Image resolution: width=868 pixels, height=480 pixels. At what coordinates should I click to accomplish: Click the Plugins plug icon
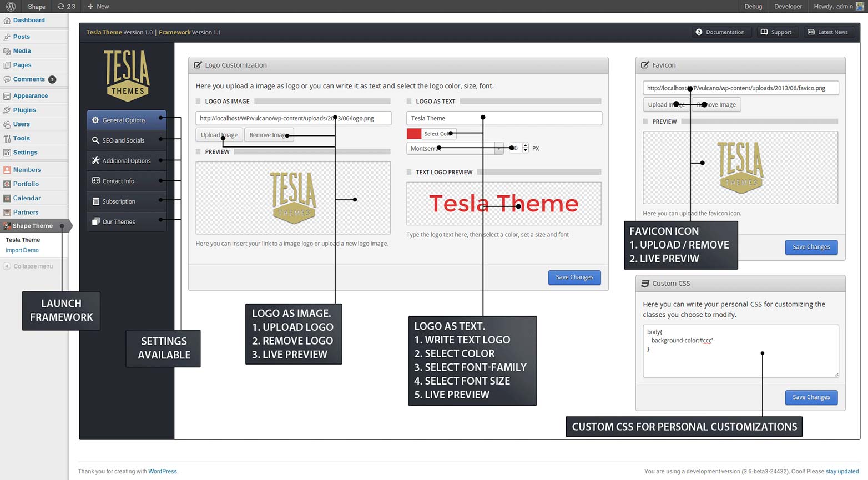pos(7,110)
